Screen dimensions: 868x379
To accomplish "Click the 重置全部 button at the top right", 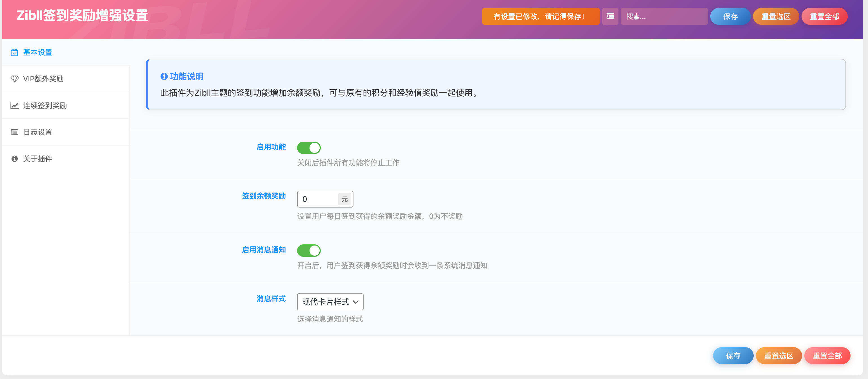I will click(825, 16).
